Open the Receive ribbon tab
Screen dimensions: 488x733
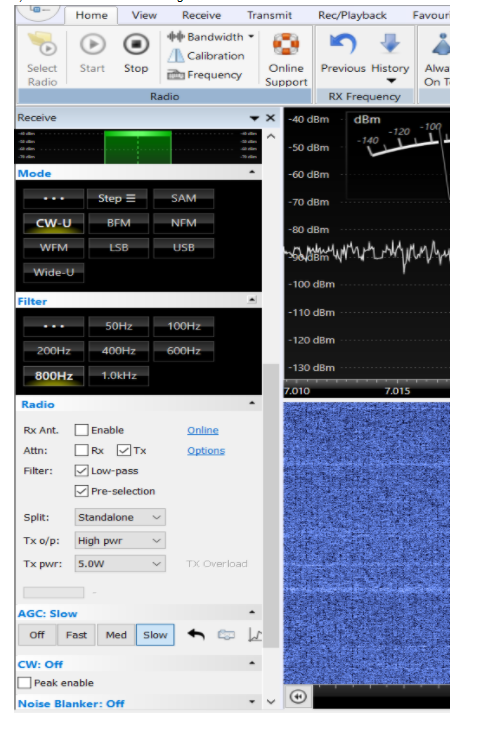[x=201, y=15]
